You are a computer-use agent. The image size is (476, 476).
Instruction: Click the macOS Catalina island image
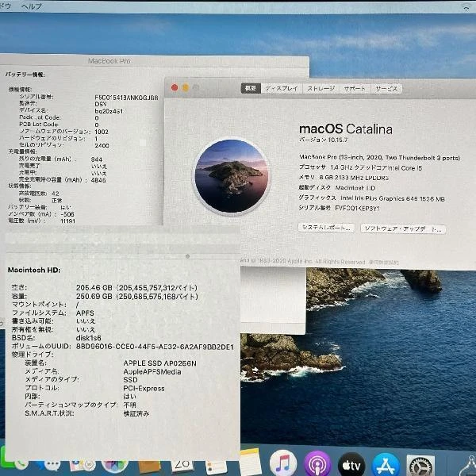(x=232, y=176)
